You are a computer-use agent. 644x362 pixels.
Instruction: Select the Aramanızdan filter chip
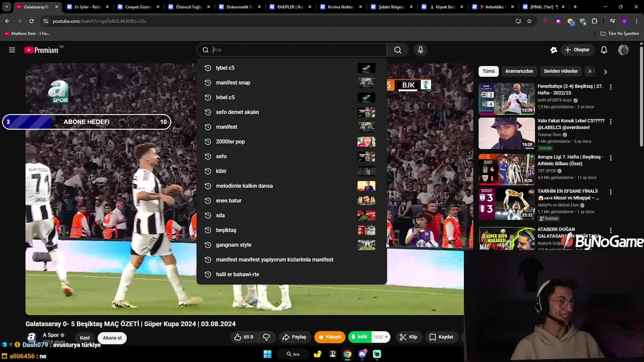coord(519,71)
